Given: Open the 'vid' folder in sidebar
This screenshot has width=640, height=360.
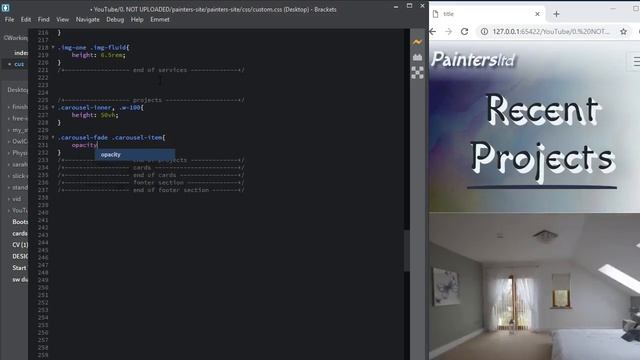Looking at the screenshot, I should (16, 199).
